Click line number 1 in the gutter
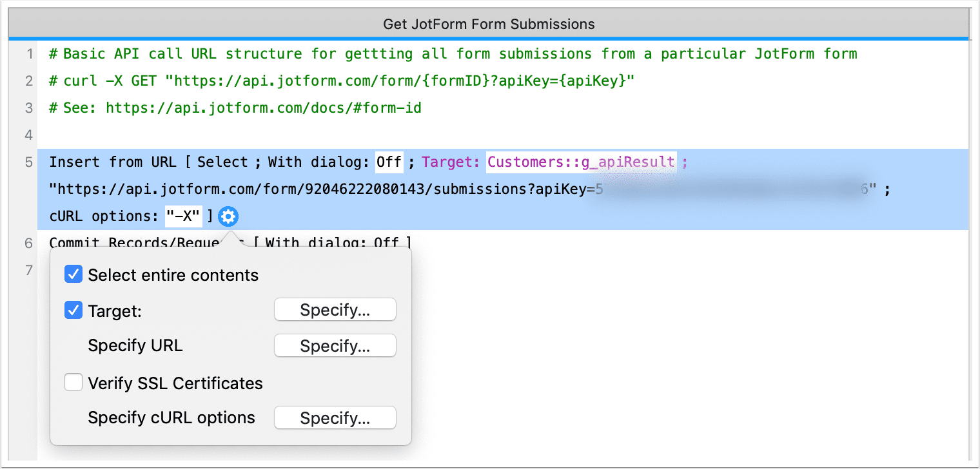The height and width of the screenshot is (469, 980). [x=30, y=53]
